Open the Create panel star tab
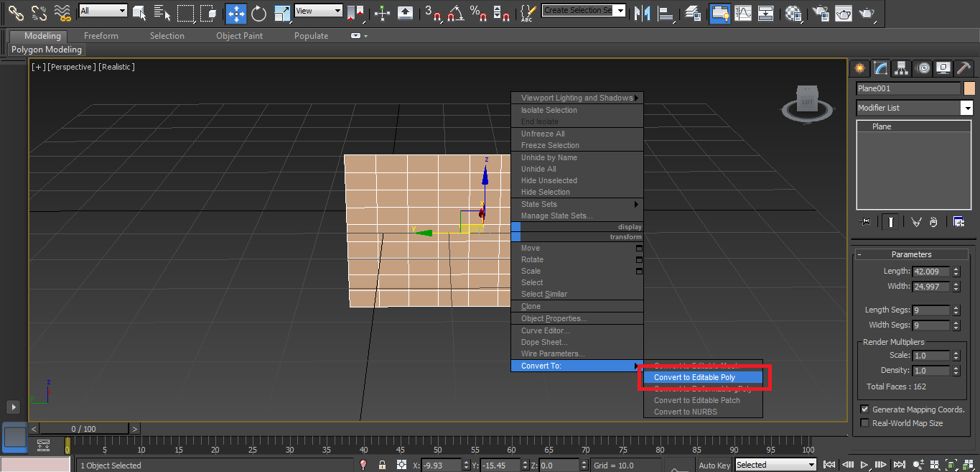 coord(859,68)
